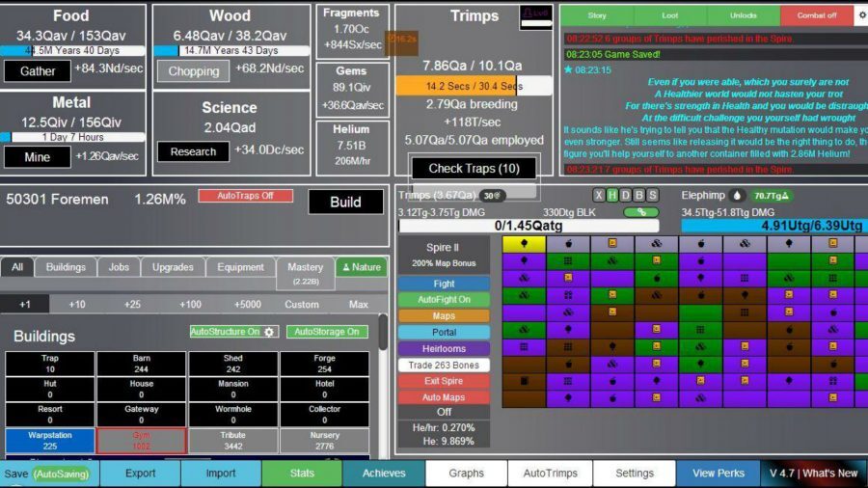The width and height of the screenshot is (868, 488).
Task: Open the Upgrades tab
Action: coord(173,267)
